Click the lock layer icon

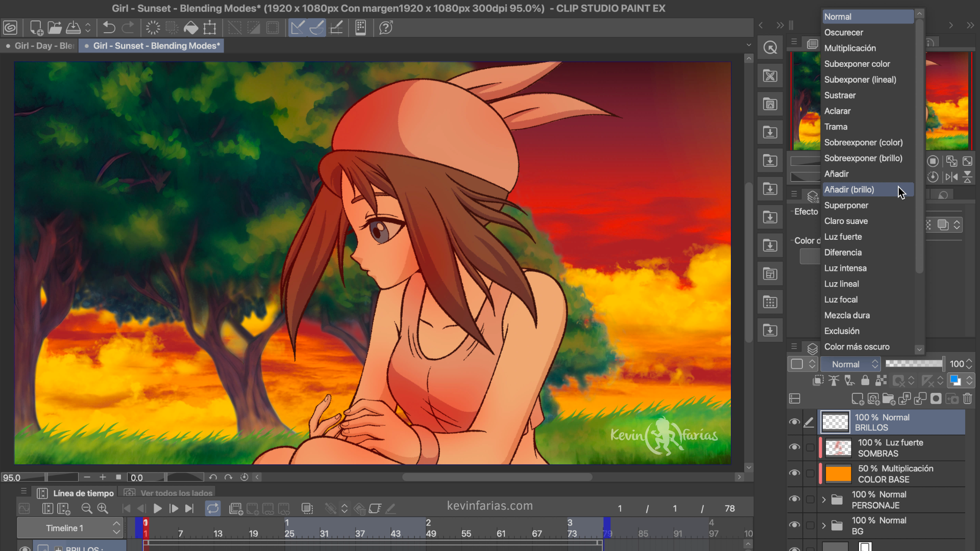tap(865, 381)
